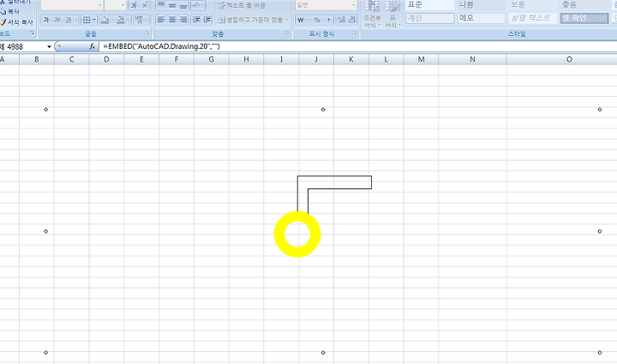The height and width of the screenshot is (364, 617).
Task: Expand the borders dropdown arrow
Action: [x=94, y=20]
